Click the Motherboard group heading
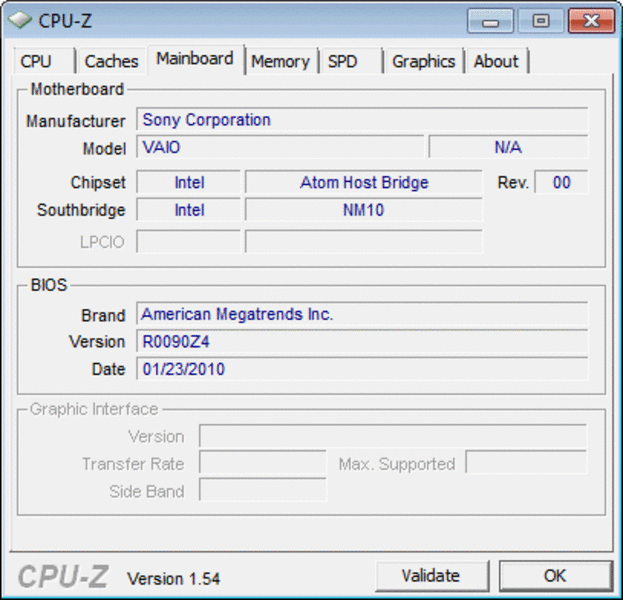 point(77,89)
